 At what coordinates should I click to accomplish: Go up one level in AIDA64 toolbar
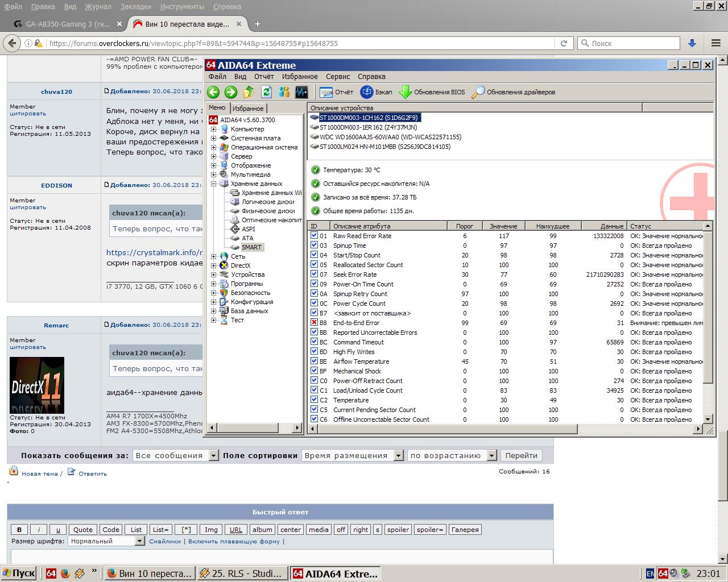tap(249, 92)
